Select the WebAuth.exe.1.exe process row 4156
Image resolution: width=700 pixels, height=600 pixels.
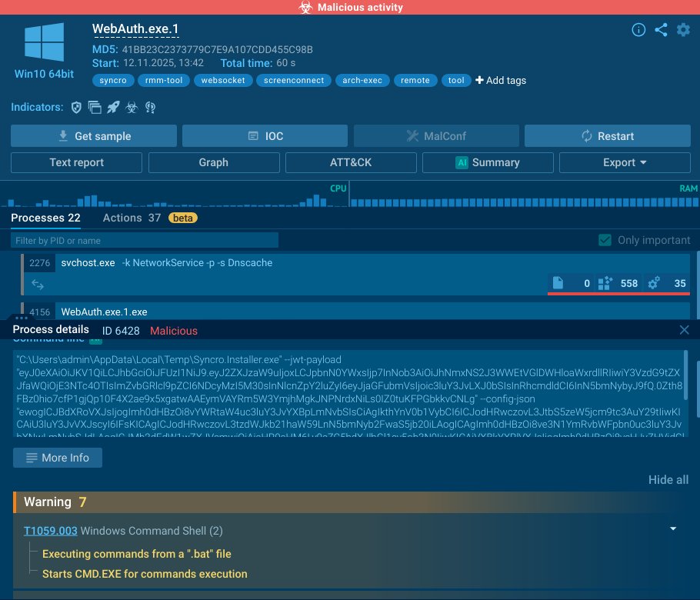(x=355, y=312)
